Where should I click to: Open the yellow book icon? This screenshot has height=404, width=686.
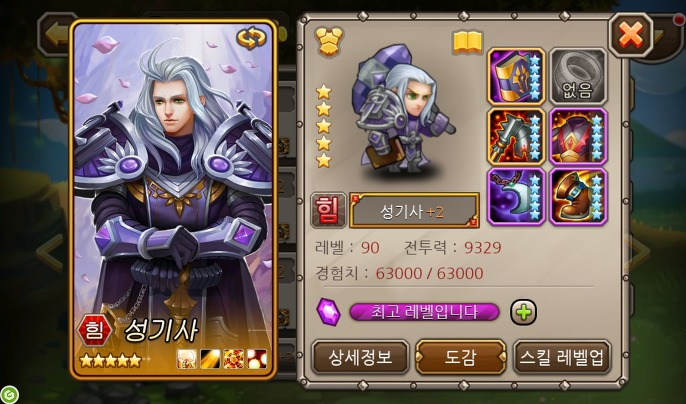pos(468,42)
